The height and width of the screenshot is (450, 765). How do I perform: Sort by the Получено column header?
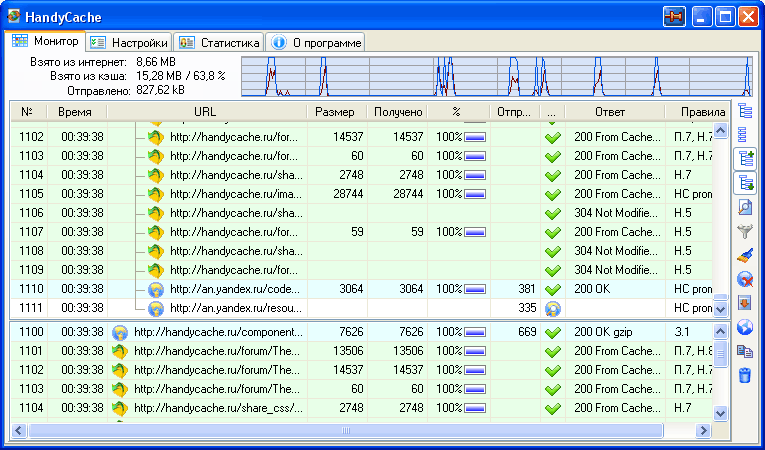[x=398, y=112]
